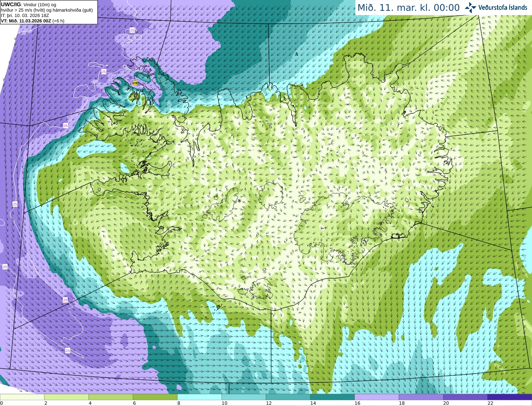The height and width of the screenshot is (406, 532).
Task: Pick the palest 0–2 m/s legend swatch
Action: [x=22, y=397]
